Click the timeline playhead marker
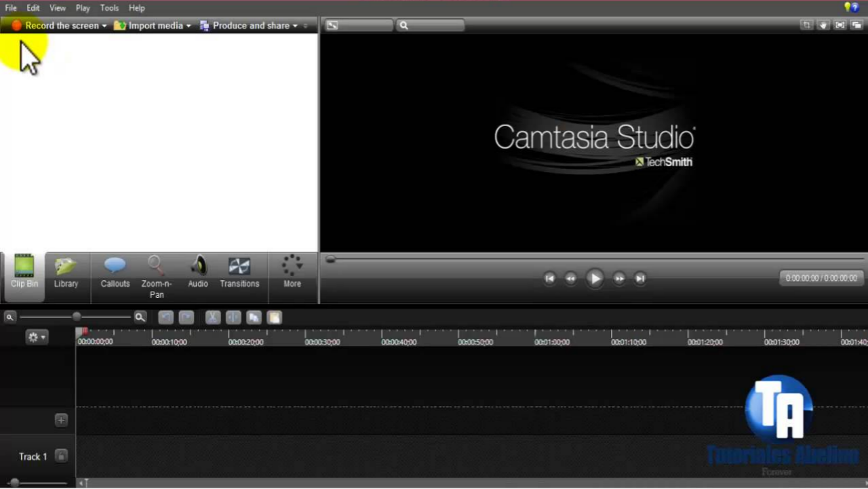Screen dimensions: 868x489 click(82, 332)
